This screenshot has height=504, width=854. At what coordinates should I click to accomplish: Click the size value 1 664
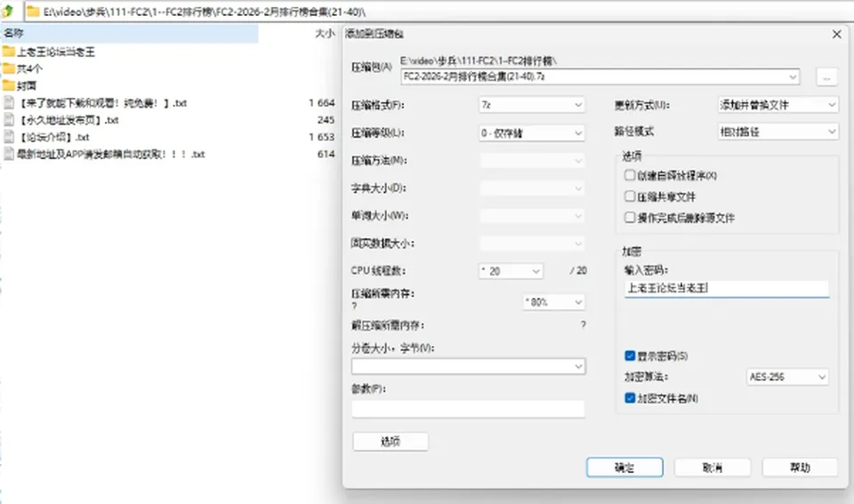tap(321, 103)
